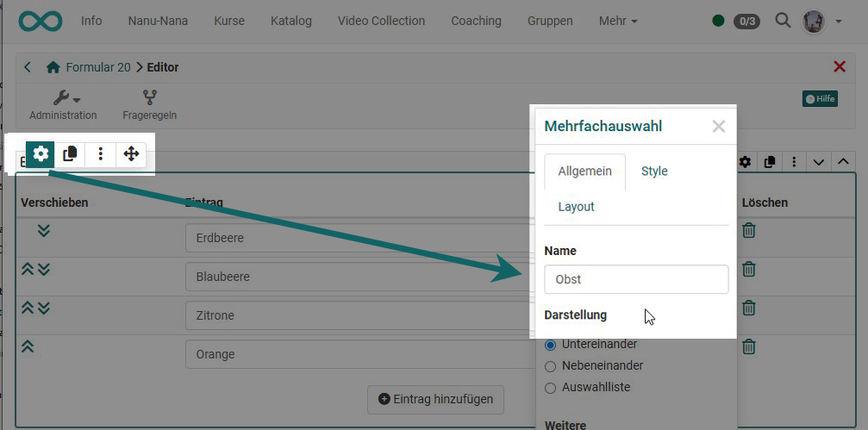Viewport: 868px width, 430px height.
Task: Switch to the Style tab
Action: [x=654, y=171]
